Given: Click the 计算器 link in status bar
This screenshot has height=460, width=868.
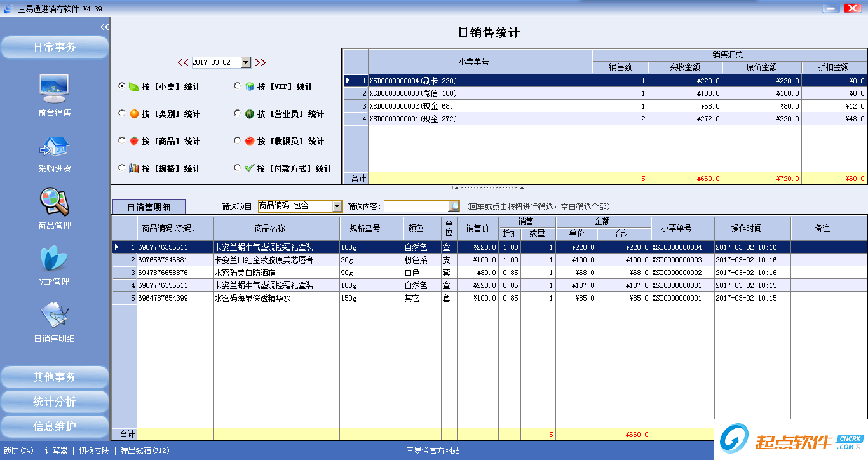Looking at the screenshot, I should (x=56, y=450).
